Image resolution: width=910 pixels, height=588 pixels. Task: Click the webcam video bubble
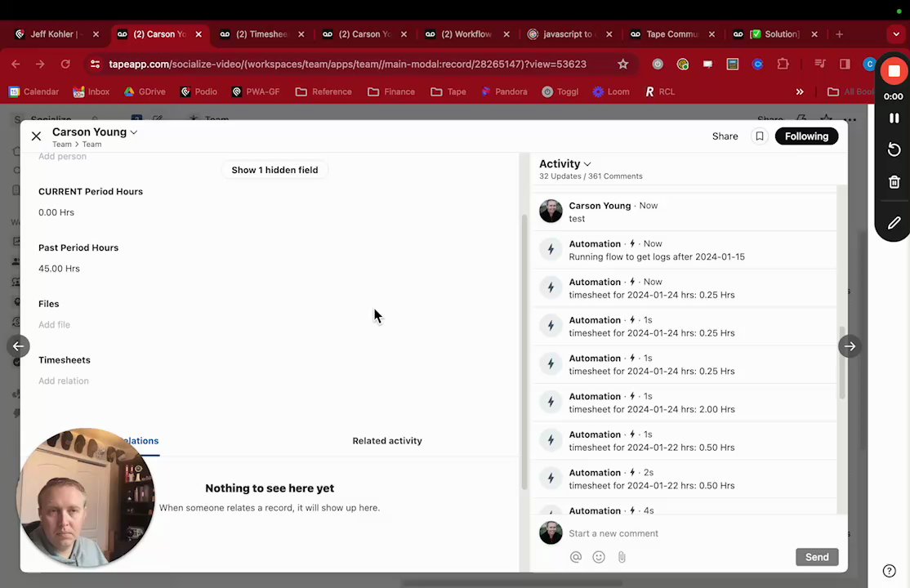(86, 497)
